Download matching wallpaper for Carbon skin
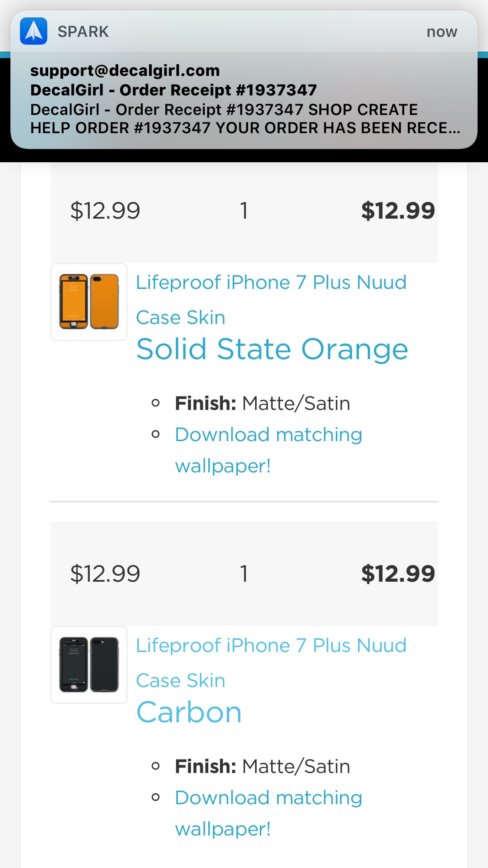The height and width of the screenshot is (868, 488). [x=269, y=813]
